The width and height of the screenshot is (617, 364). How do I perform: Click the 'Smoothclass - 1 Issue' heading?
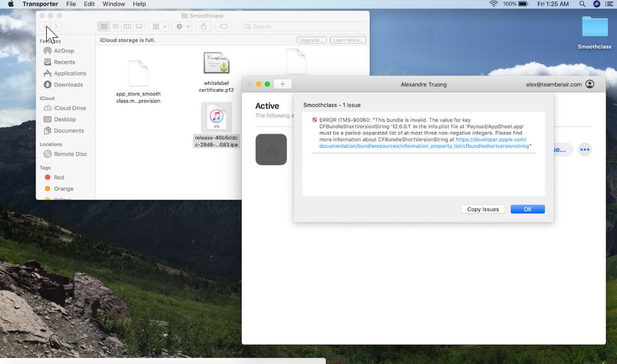click(x=332, y=105)
